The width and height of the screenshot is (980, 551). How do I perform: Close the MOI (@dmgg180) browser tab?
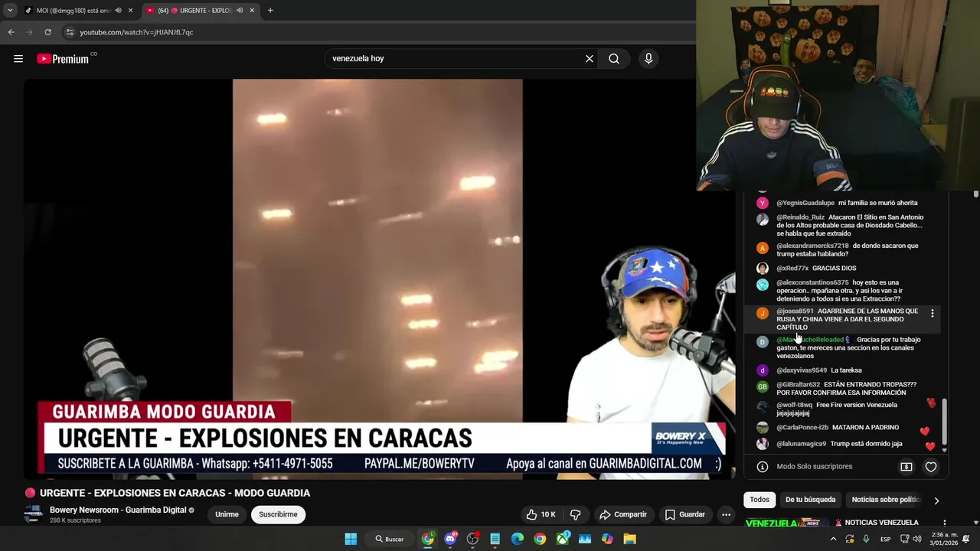point(130,11)
